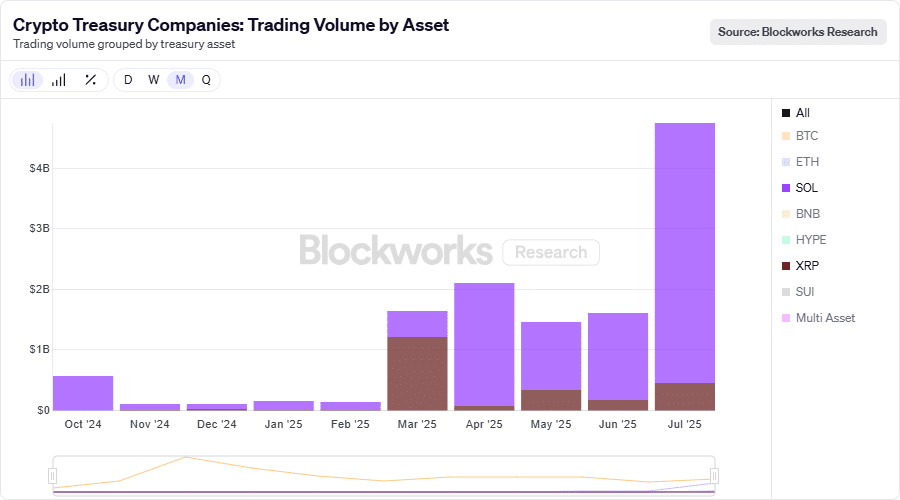Enable the Multi Asset legend item
The height and width of the screenshot is (500, 900).
coord(825,317)
